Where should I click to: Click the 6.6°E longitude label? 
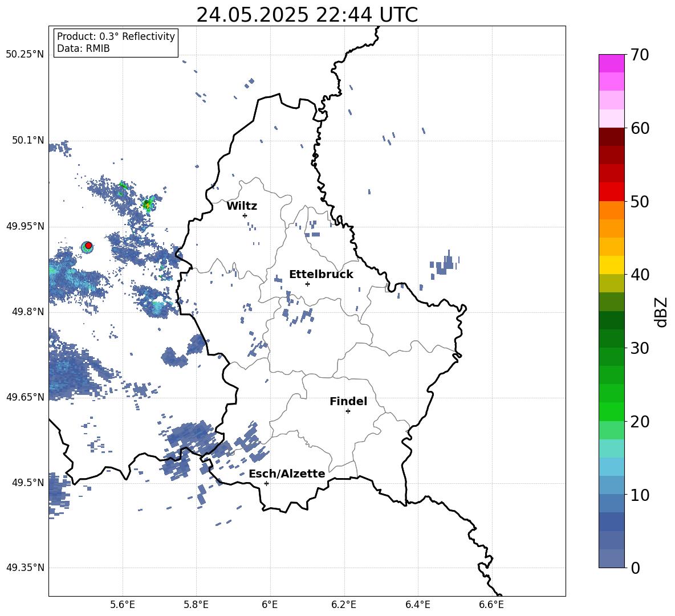[x=491, y=605]
